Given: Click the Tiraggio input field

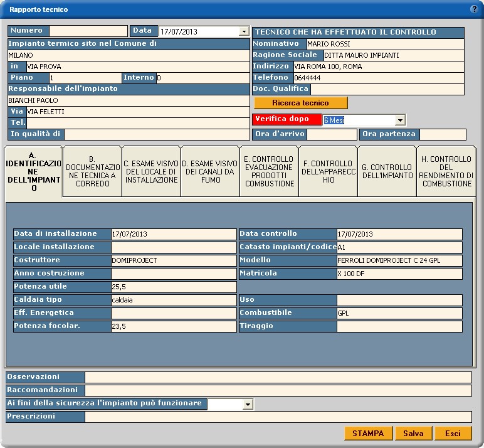Looking at the screenshot, I should click(x=399, y=326).
